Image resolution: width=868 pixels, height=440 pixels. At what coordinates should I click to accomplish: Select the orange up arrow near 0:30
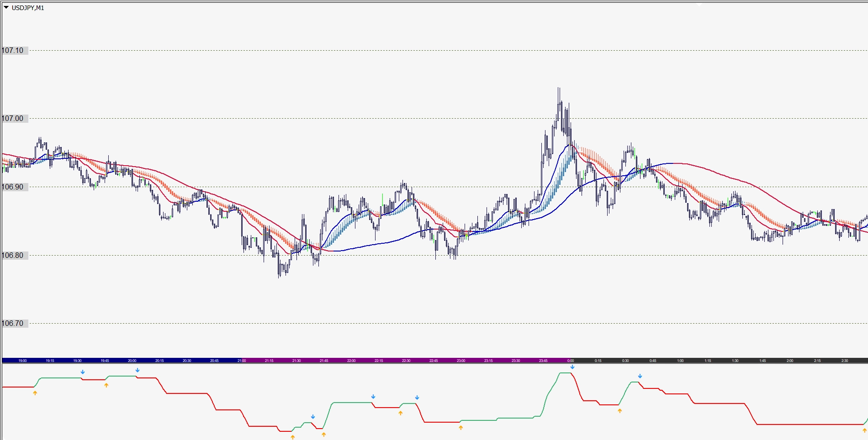pyautogui.click(x=620, y=411)
